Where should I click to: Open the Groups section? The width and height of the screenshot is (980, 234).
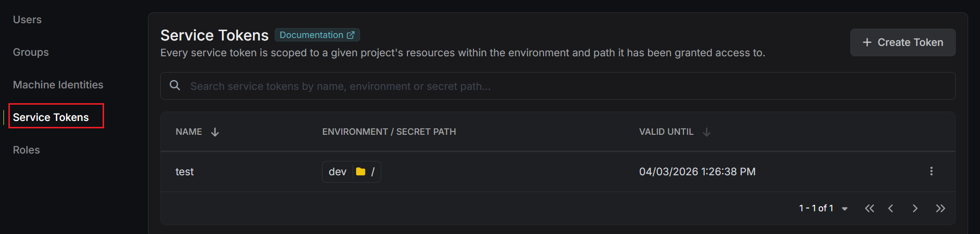pos(31,52)
